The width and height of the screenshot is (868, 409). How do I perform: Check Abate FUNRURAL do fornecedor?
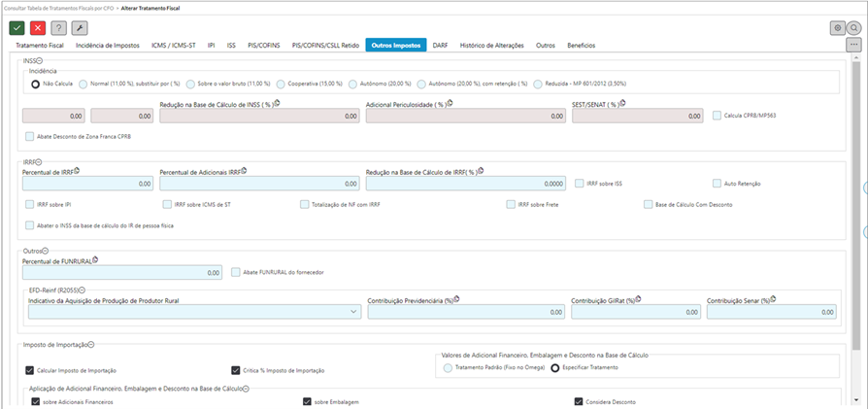[x=236, y=272]
